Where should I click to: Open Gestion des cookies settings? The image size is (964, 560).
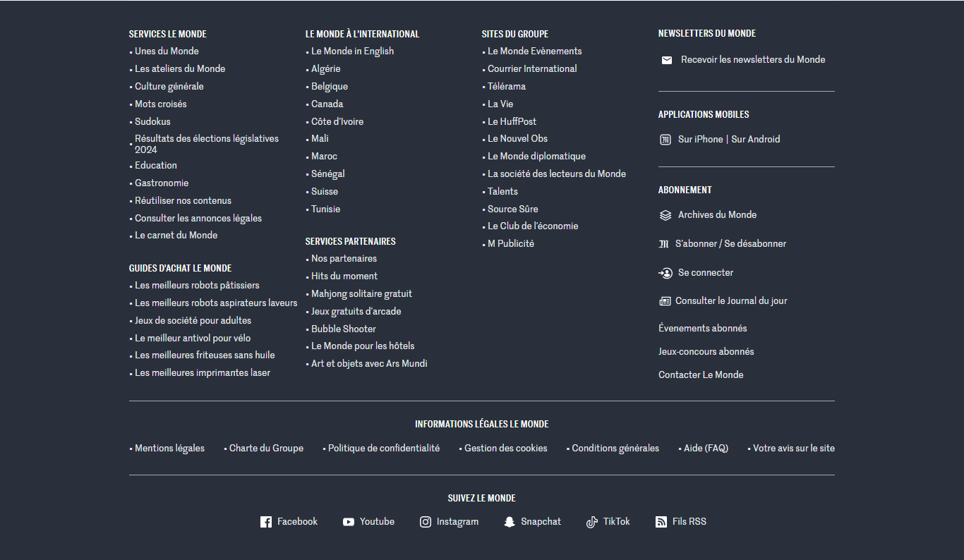[505, 449]
